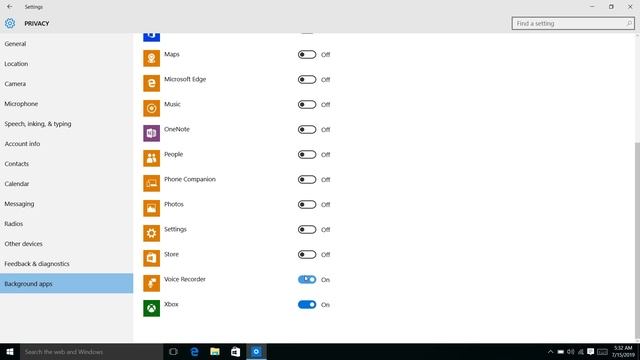Image resolution: width=640 pixels, height=360 pixels.
Task: Click the Microsoft Edge app icon in list
Action: [151, 83]
